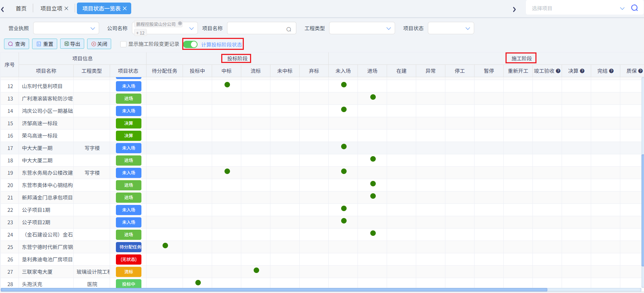Click search icon in 项目名称 field
This screenshot has height=293, width=644.
point(289,29)
